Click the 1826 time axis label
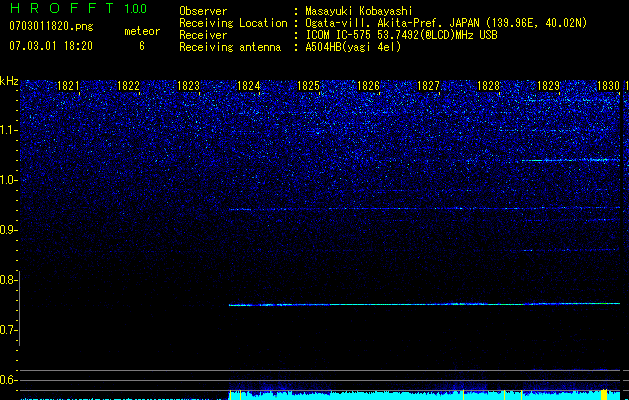 [368, 86]
